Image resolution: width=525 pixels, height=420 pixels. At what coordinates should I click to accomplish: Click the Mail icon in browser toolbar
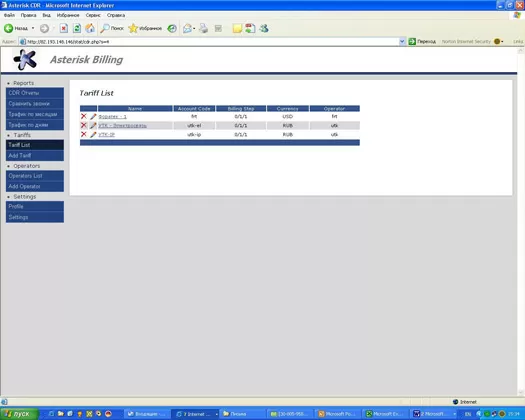point(188,28)
